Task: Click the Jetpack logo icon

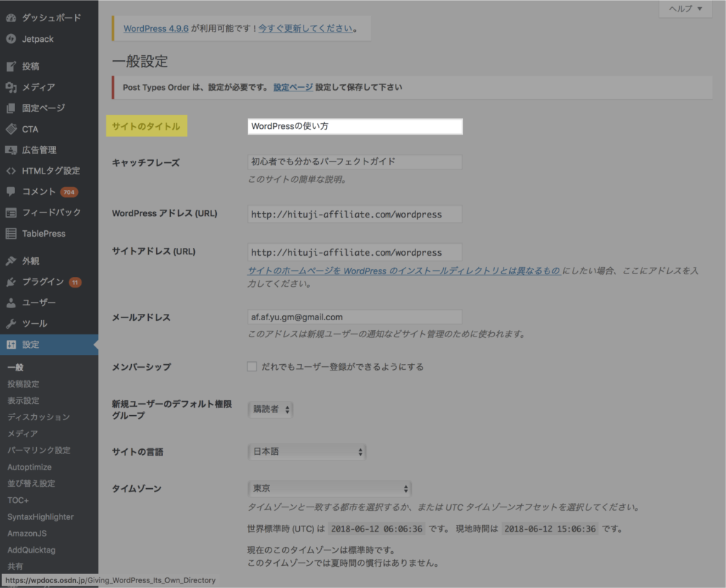Action: 11,40
